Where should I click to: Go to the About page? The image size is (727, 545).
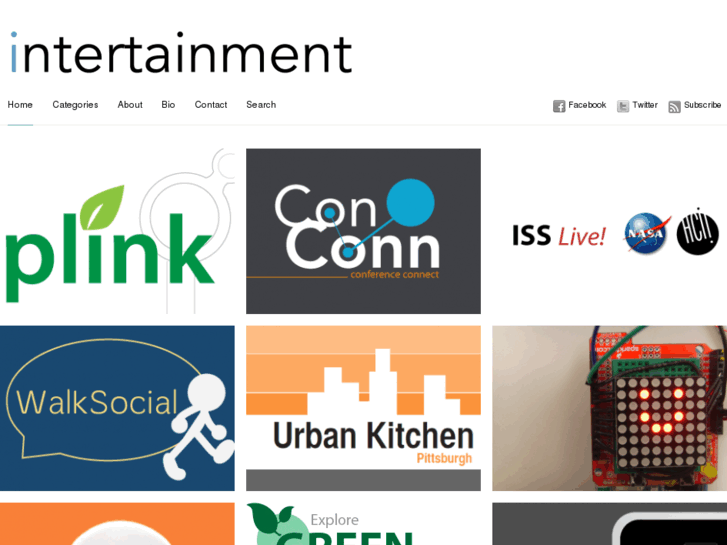(130, 105)
